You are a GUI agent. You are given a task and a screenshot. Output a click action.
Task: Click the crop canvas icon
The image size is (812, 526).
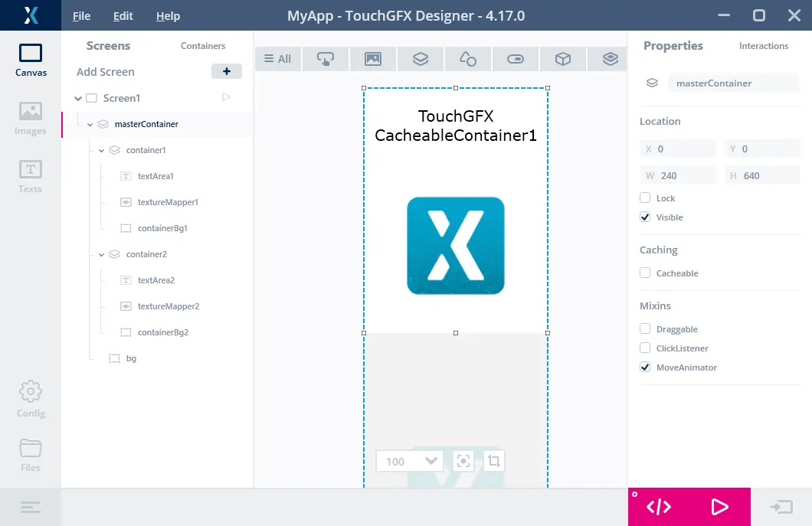(x=494, y=461)
